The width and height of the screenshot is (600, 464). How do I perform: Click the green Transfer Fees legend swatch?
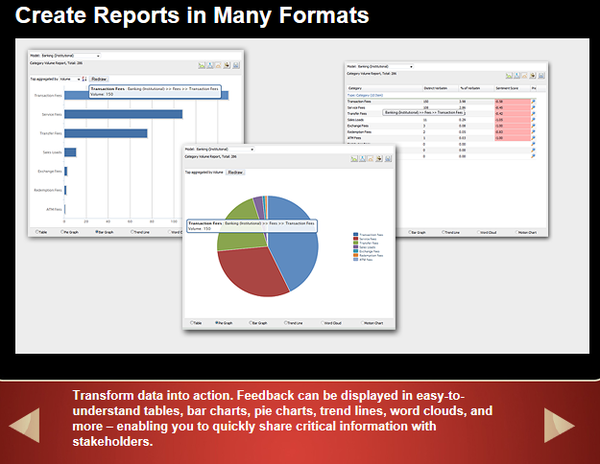coord(355,243)
